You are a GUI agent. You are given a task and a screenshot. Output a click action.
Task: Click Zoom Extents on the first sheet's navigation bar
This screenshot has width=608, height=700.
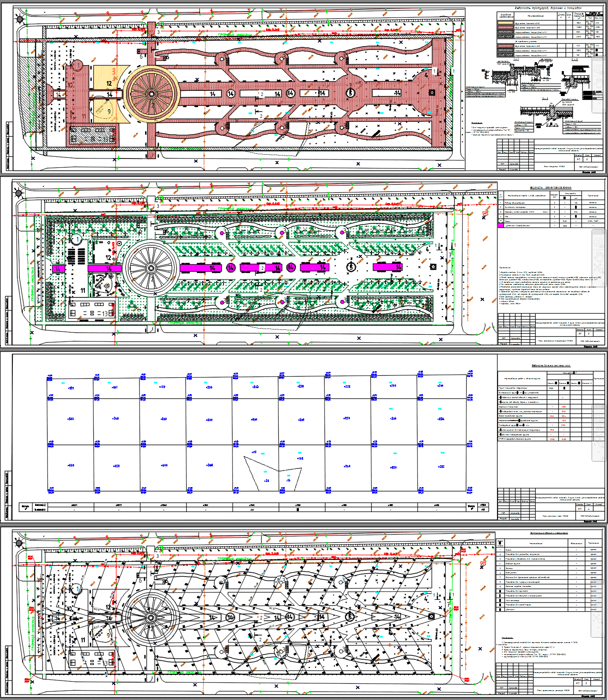[599, 95]
